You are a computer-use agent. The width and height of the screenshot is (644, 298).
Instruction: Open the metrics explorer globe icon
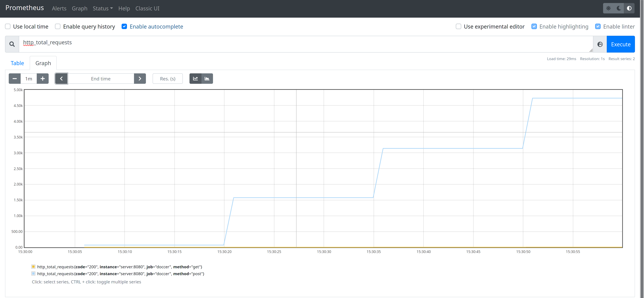pos(600,44)
